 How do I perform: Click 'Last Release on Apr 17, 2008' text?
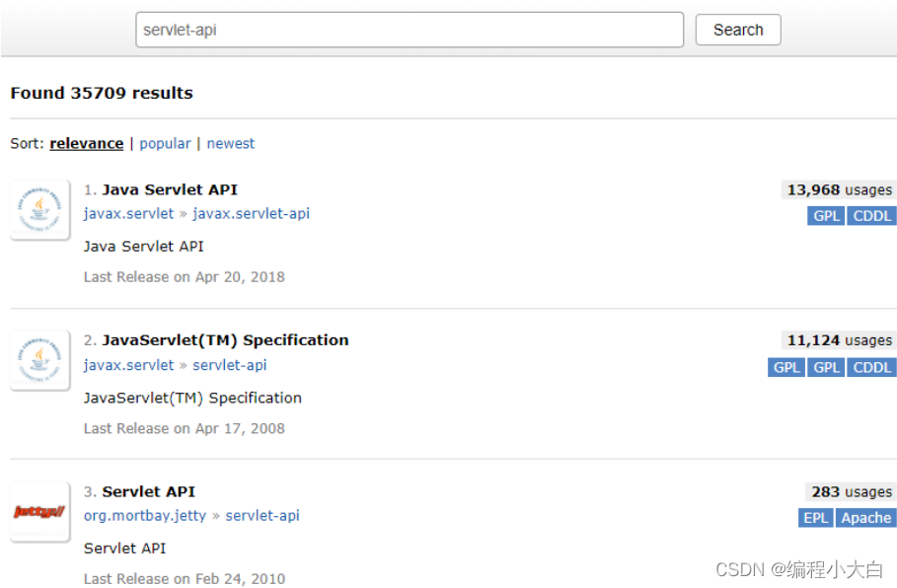coord(185,429)
